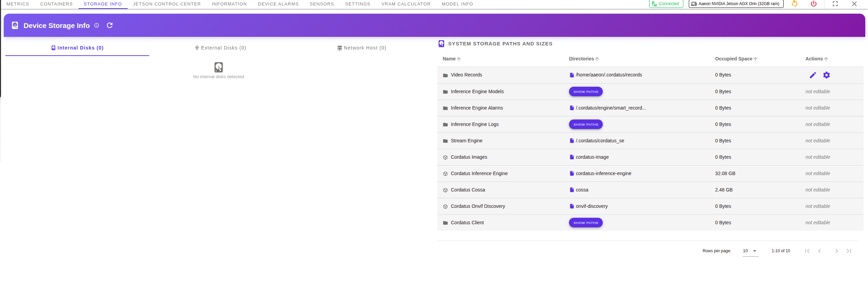Open the Jetson Control Center tab

167,4
